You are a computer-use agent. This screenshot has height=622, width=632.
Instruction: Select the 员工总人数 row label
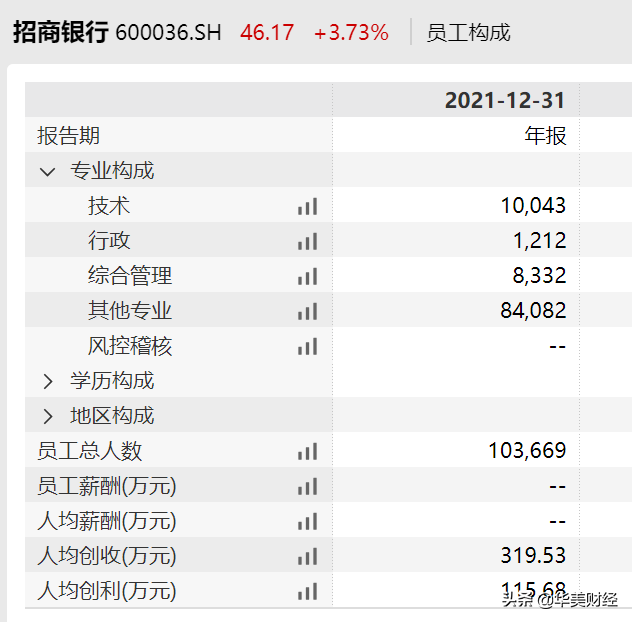click(x=89, y=451)
